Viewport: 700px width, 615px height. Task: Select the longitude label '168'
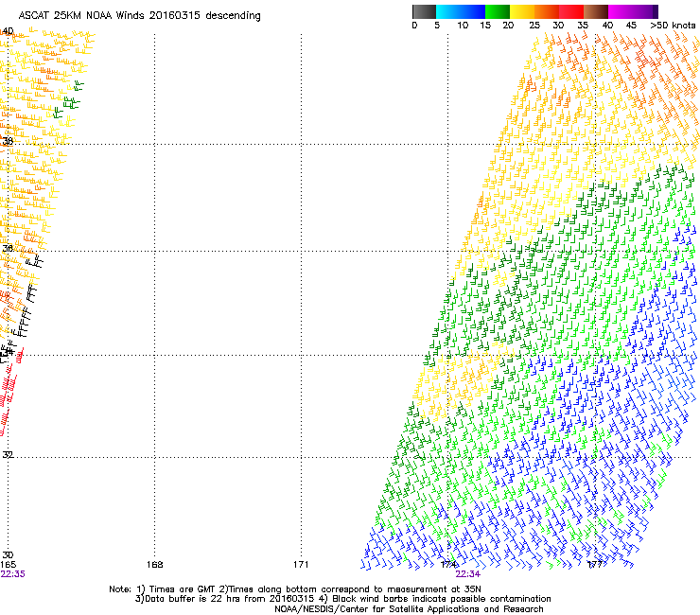[154, 565]
